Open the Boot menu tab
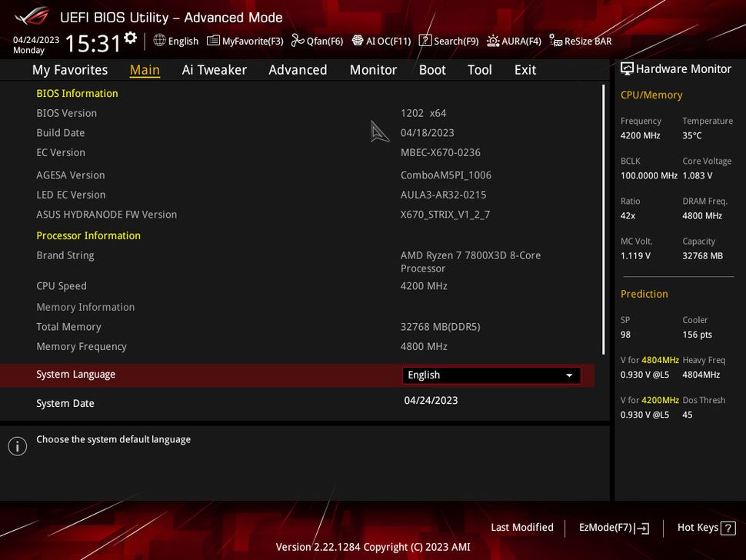Image resolution: width=746 pixels, height=560 pixels. pyautogui.click(x=432, y=70)
